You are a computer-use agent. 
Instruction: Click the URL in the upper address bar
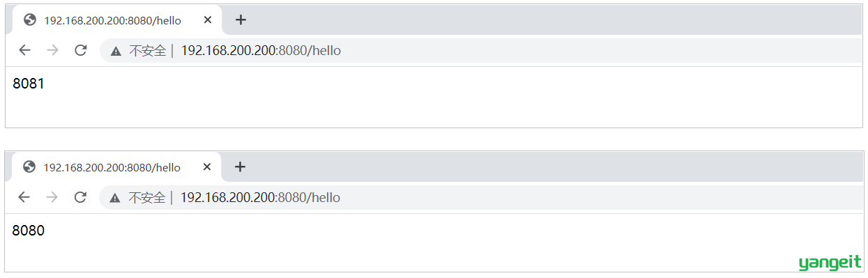point(261,50)
